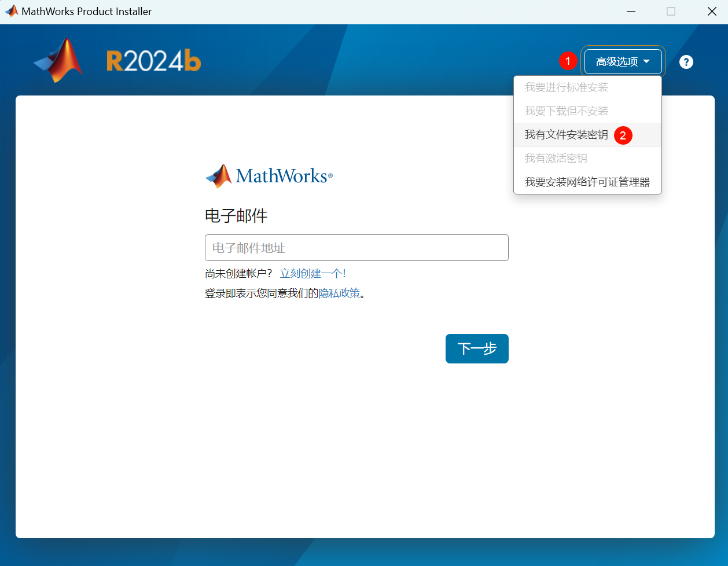The height and width of the screenshot is (566, 728).
Task: Minimize the installer window
Action: 631,12
